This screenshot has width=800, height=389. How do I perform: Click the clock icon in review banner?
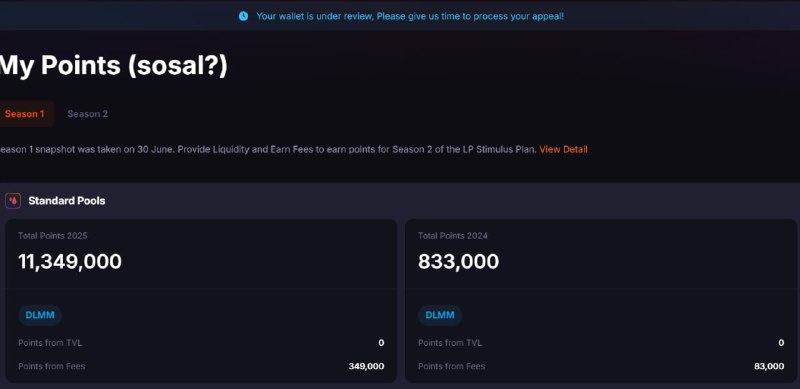(243, 16)
